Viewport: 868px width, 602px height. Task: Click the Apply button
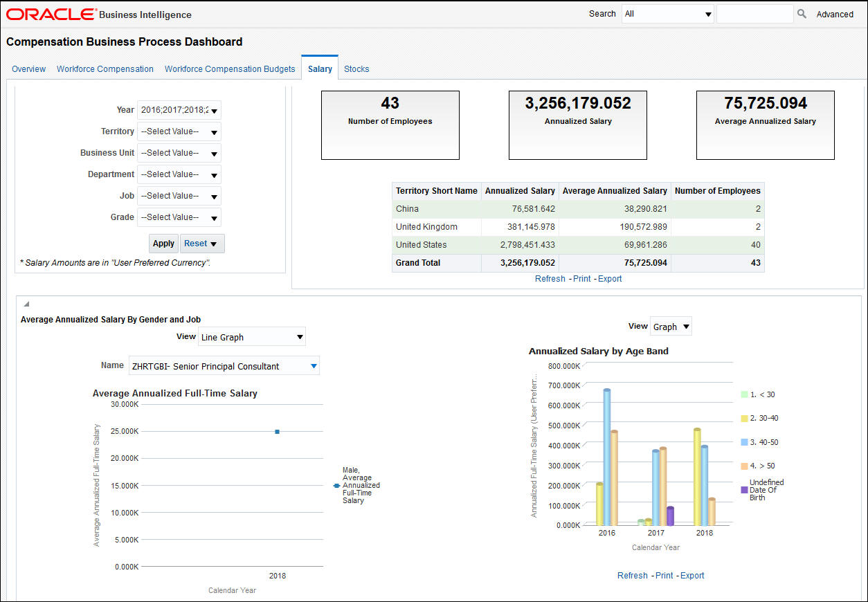click(163, 244)
